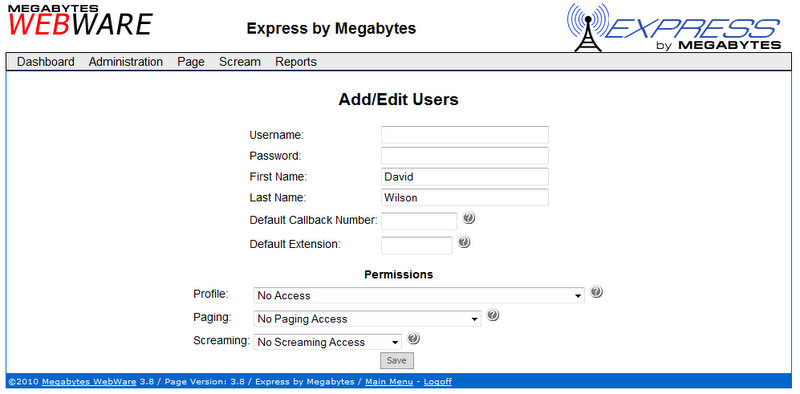Open the Profile permissions dropdown
The image size is (800, 394).
[x=419, y=295]
